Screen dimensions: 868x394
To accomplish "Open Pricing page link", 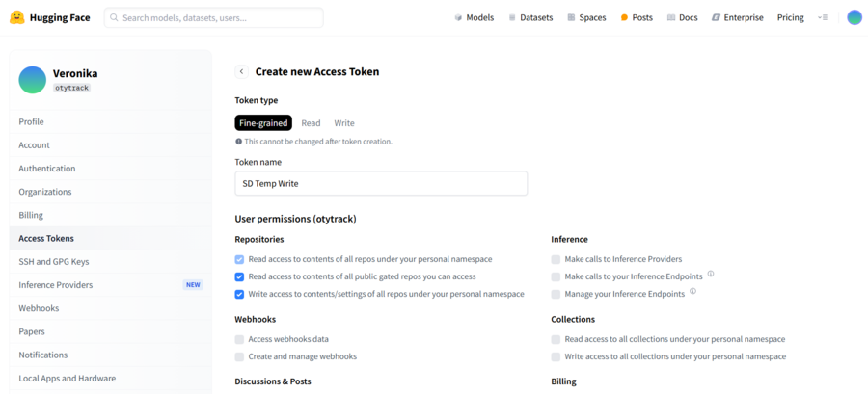I will (x=790, y=17).
